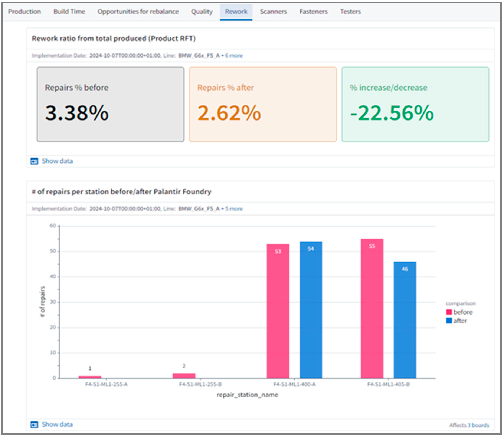
Task: Select the '% increase/decrease' card
Action: 415,104
